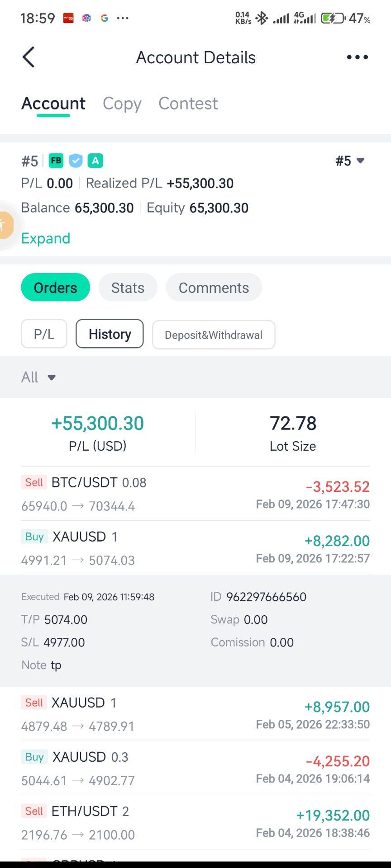Viewport: 391px width, 868px height.
Task: Select the Deposit&Withdrawal button
Action: click(x=214, y=335)
